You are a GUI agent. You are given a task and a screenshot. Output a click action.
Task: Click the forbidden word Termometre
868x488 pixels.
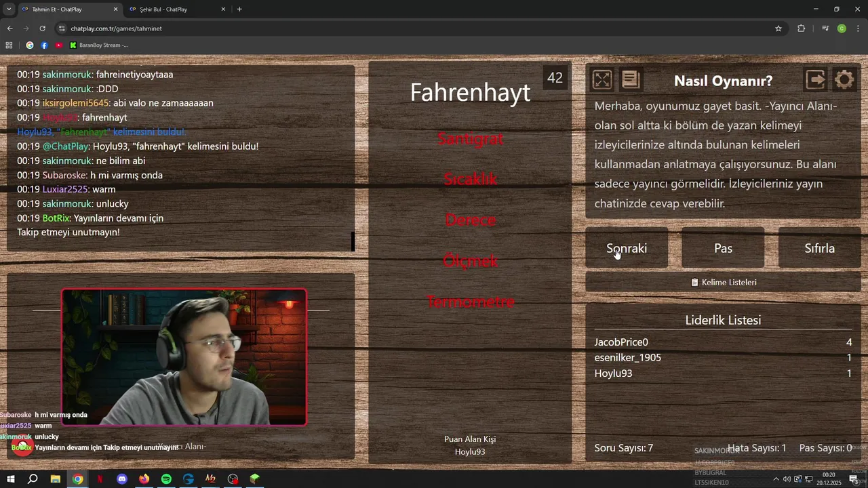pos(470,301)
